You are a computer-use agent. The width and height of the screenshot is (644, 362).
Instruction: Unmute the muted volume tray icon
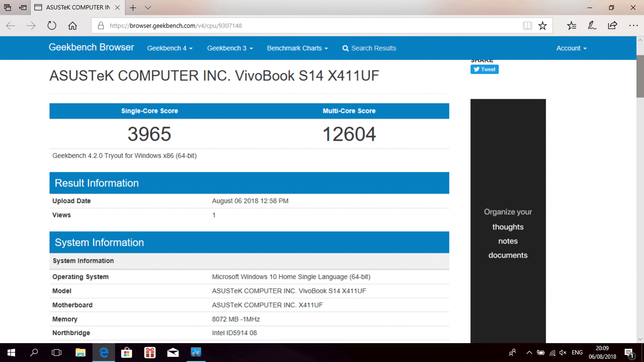point(563,353)
